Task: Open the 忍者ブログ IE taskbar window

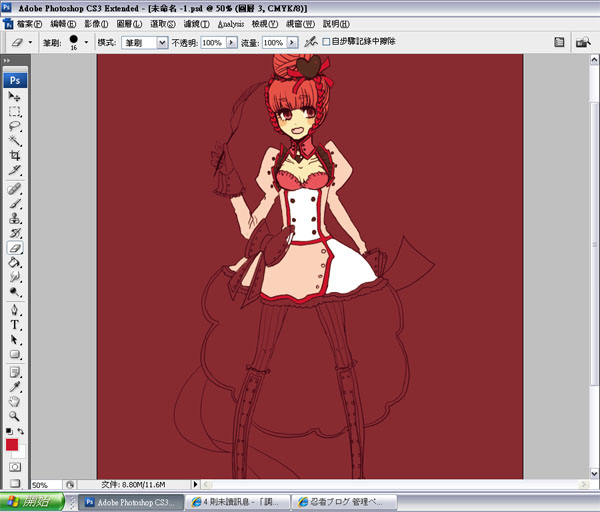Action: [x=344, y=502]
